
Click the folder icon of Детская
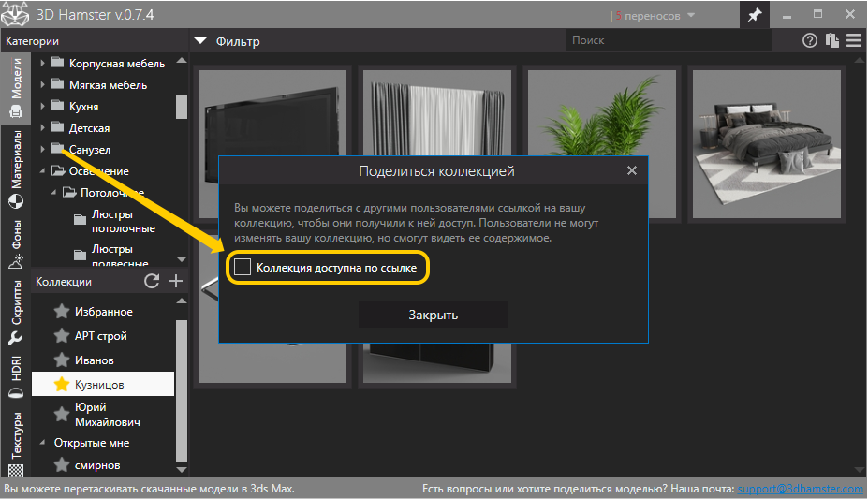click(57, 126)
